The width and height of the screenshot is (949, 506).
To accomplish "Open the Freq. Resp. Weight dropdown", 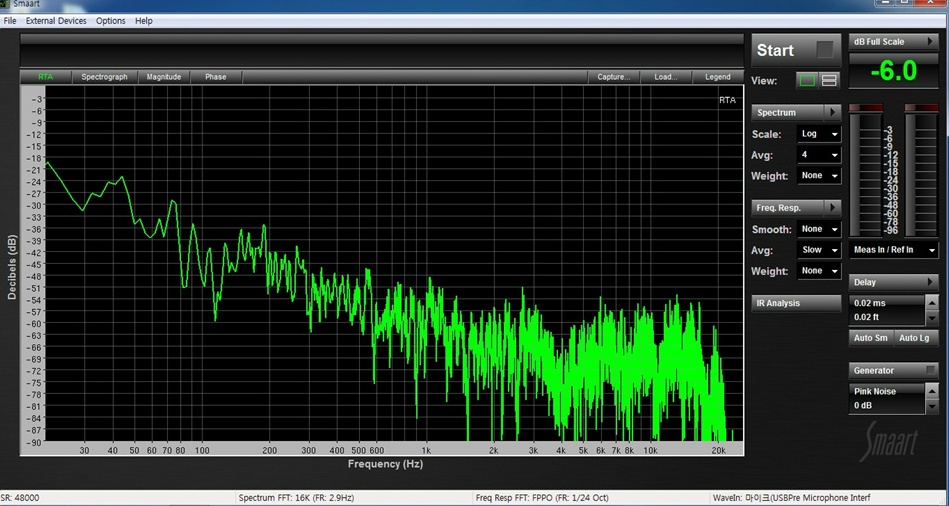I will 819,271.
